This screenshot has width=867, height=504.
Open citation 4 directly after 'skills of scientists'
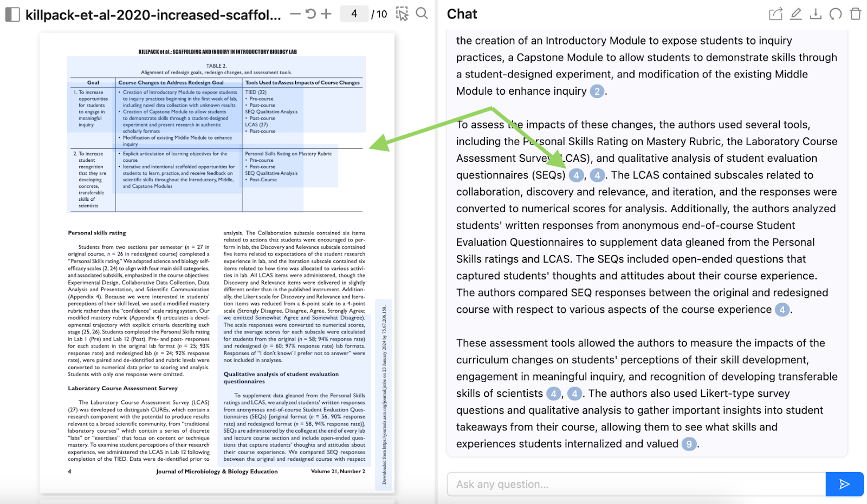click(553, 394)
